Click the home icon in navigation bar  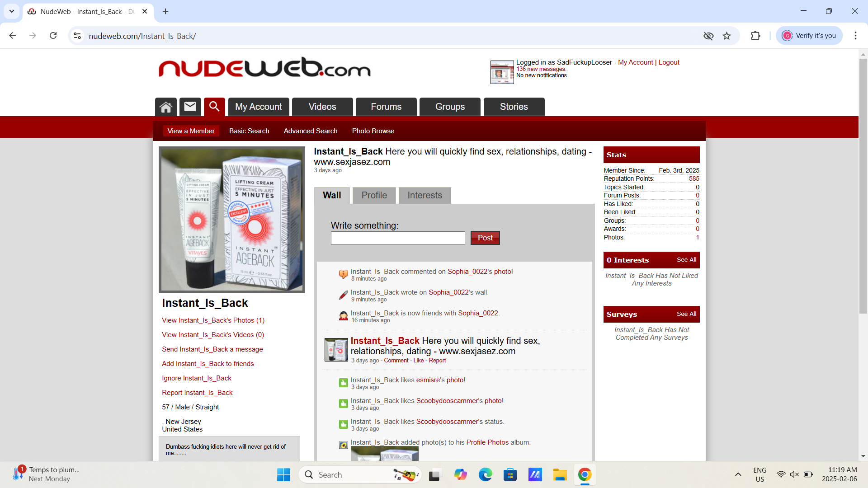coord(165,107)
